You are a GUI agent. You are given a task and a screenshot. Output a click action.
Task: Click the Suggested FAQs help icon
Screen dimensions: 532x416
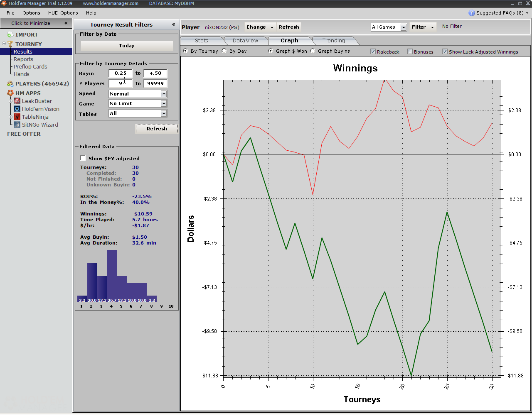(x=471, y=13)
